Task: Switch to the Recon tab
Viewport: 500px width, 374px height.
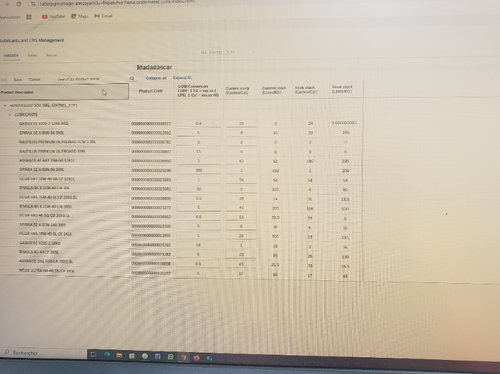Action: [x=52, y=55]
